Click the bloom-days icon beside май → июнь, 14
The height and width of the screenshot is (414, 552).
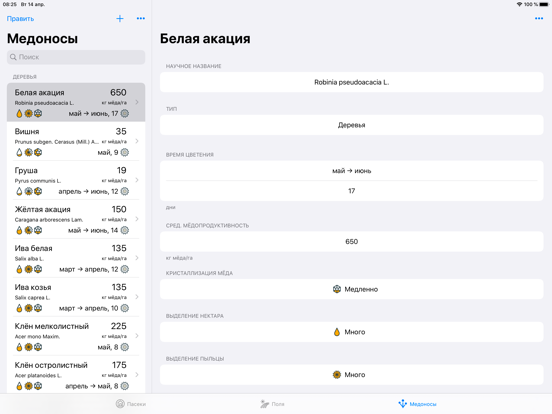(x=125, y=230)
